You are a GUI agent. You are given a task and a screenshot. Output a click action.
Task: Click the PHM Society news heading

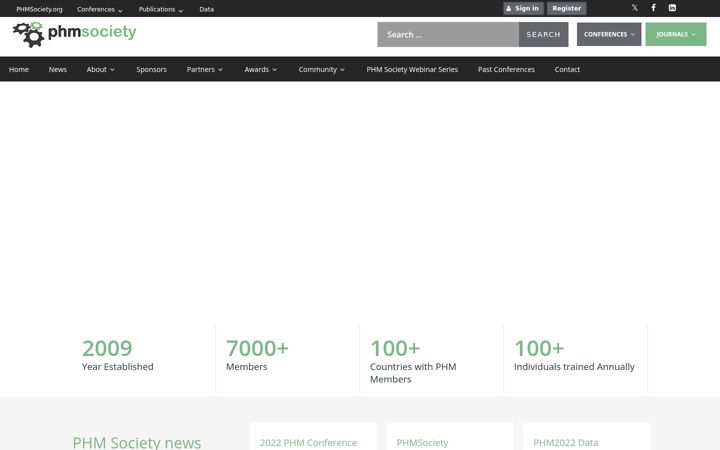137,442
